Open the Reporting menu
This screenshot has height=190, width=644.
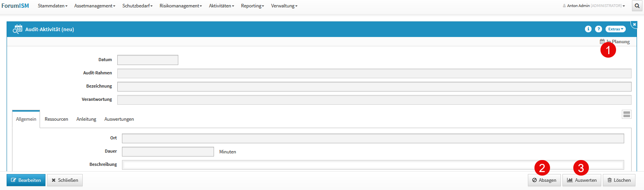252,6
